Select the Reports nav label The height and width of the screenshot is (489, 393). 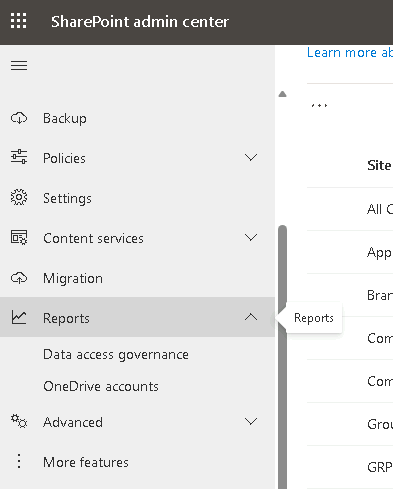pyautogui.click(x=66, y=318)
